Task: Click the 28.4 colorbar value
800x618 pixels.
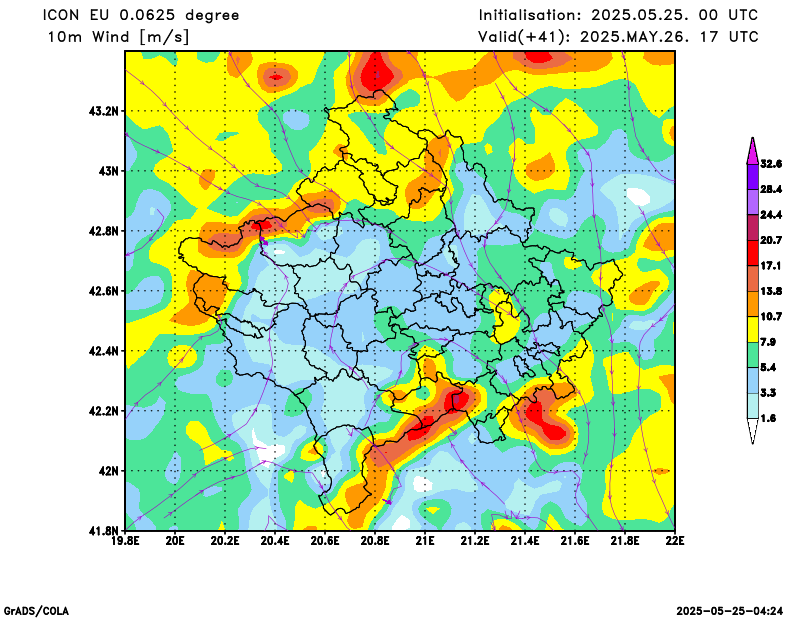Action: click(x=771, y=189)
